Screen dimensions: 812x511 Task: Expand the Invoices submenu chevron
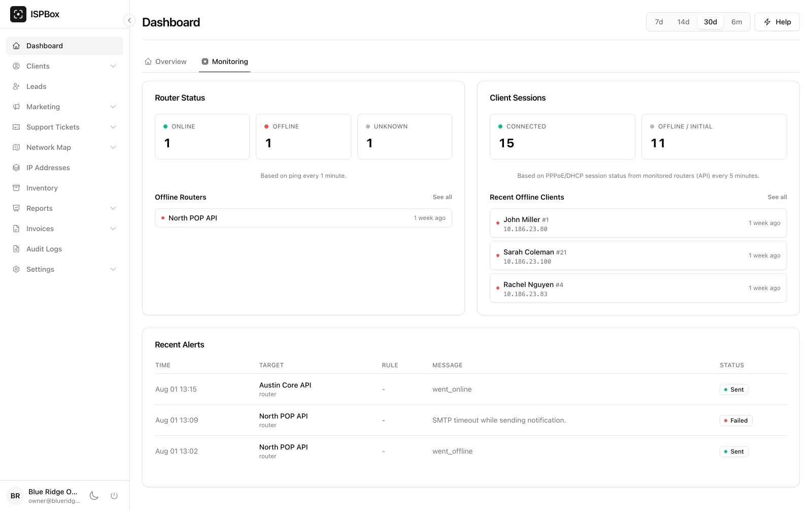(x=113, y=229)
